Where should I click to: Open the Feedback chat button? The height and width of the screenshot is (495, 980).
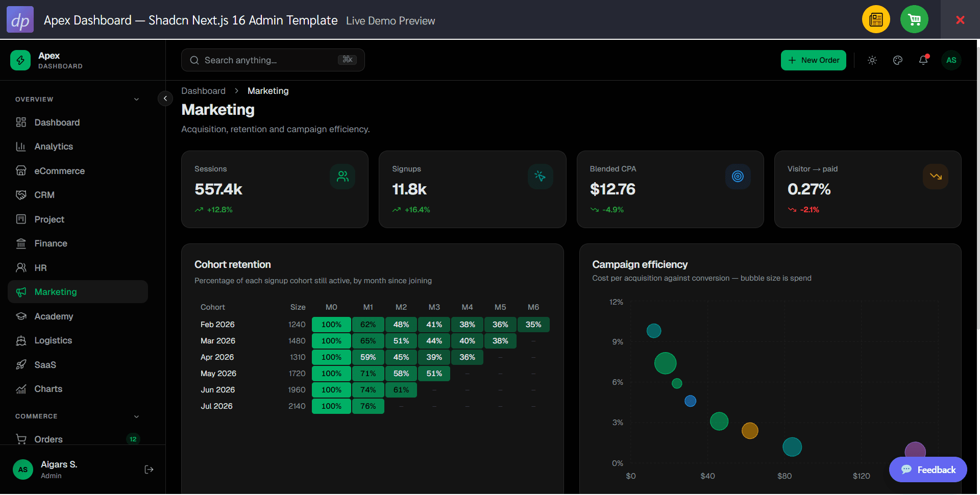tap(927, 469)
